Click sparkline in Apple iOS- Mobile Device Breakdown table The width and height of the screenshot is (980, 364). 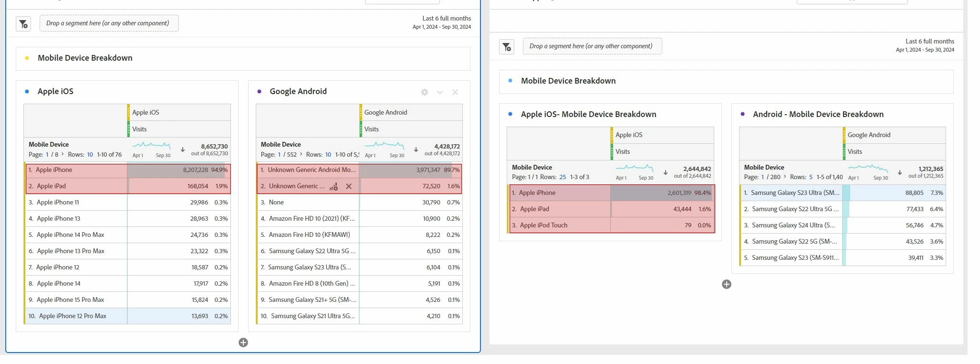click(635, 168)
